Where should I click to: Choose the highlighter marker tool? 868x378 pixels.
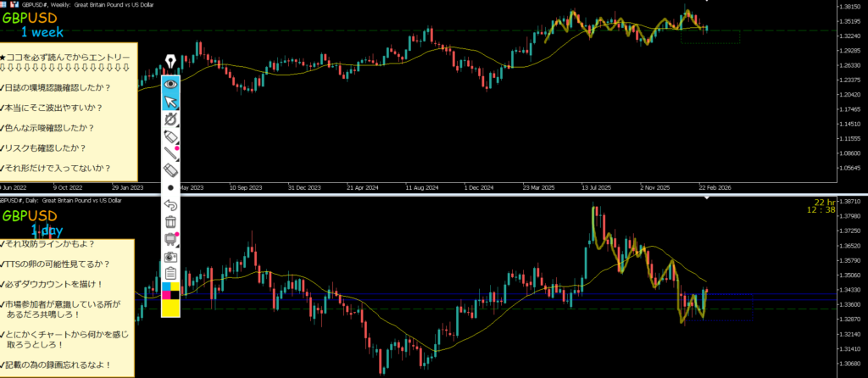(x=170, y=136)
